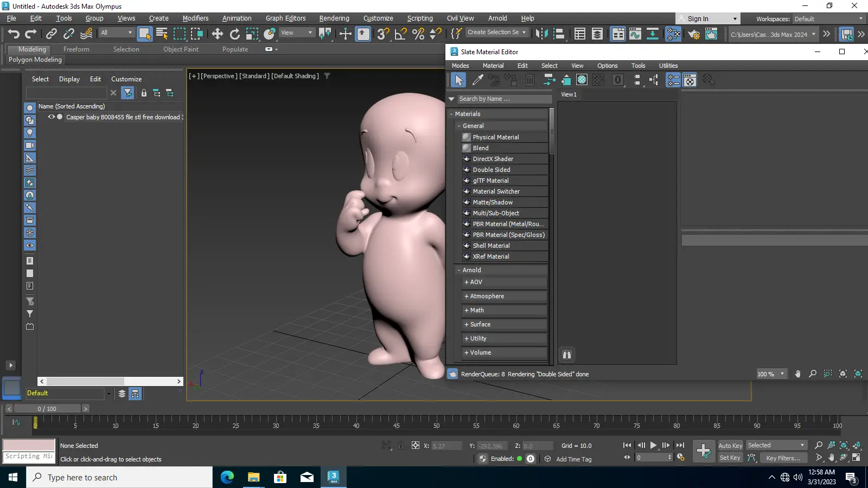Activate the Rotate tool
868x488 pixels.
[234, 34]
